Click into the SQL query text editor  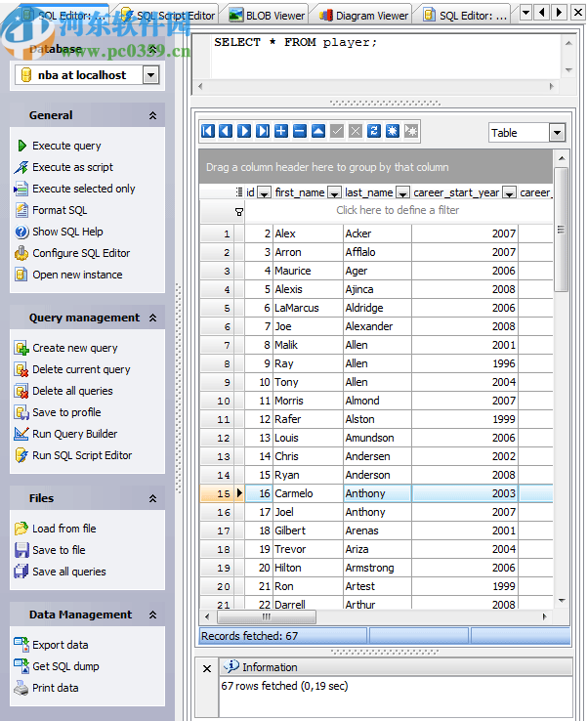point(385,55)
